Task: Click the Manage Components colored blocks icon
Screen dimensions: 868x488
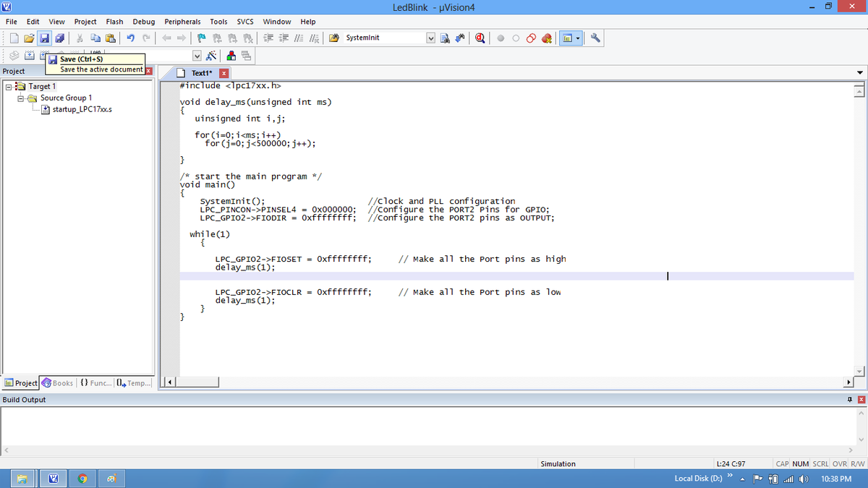Action: [231, 56]
